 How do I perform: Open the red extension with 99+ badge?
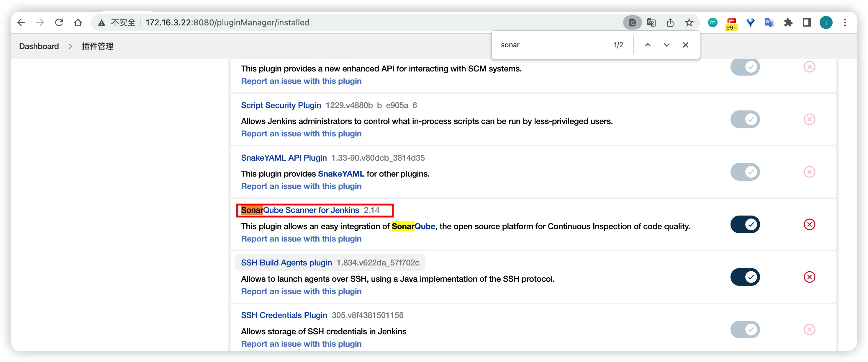click(x=731, y=24)
